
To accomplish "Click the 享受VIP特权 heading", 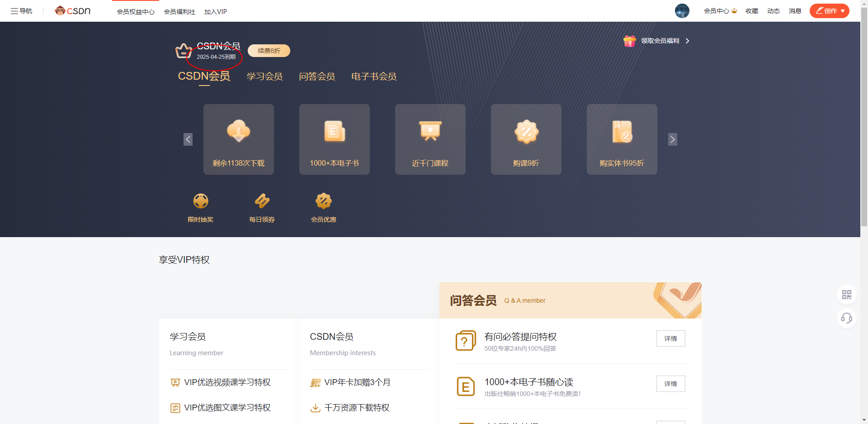I will pyautogui.click(x=184, y=260).
